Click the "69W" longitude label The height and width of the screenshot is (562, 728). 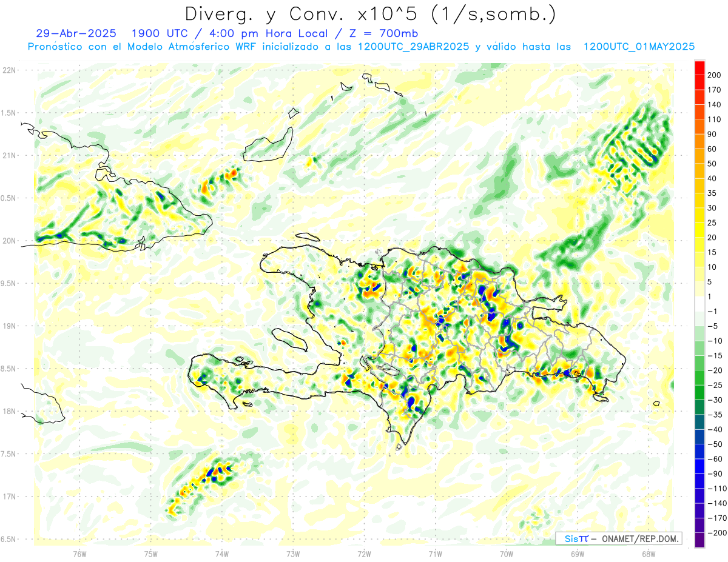[578, 553]
